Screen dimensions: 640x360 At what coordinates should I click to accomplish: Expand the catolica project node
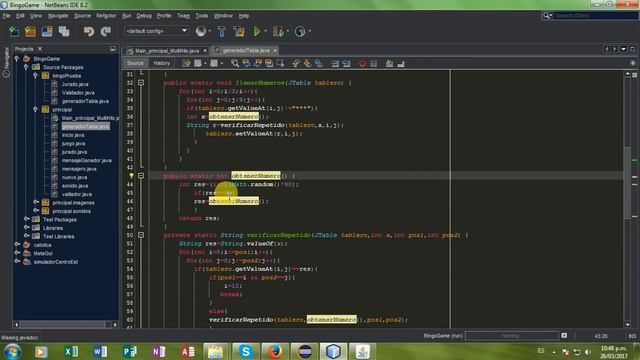click(17, 244)
